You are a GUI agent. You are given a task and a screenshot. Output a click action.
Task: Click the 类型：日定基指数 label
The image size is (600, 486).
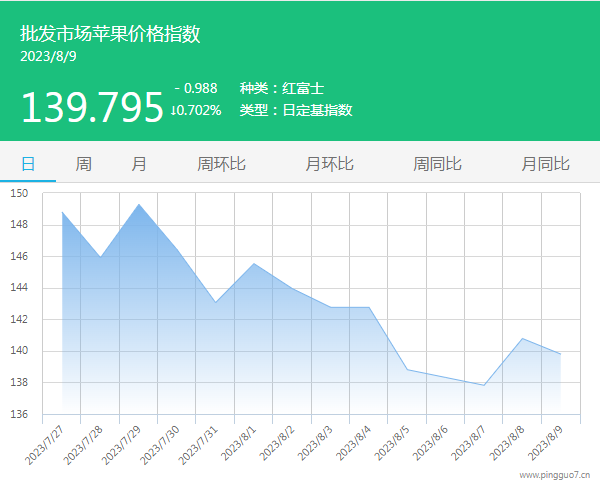point(296,110)
